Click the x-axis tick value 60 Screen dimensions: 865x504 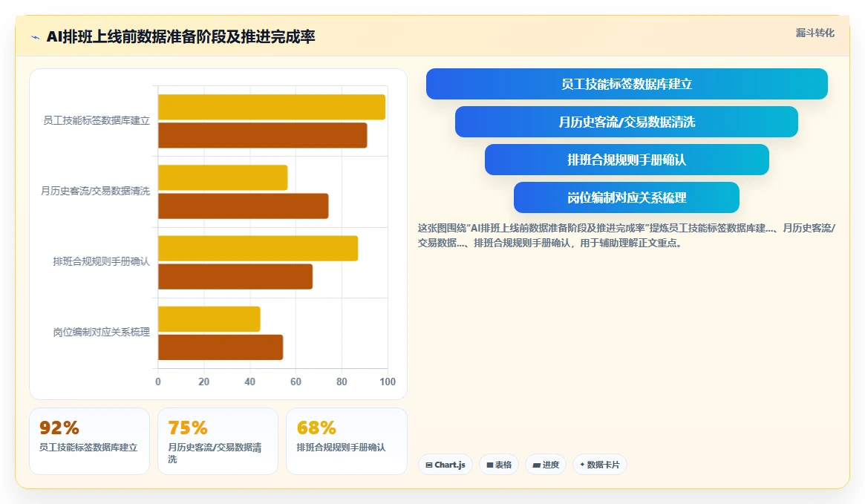tap(296, 382)
